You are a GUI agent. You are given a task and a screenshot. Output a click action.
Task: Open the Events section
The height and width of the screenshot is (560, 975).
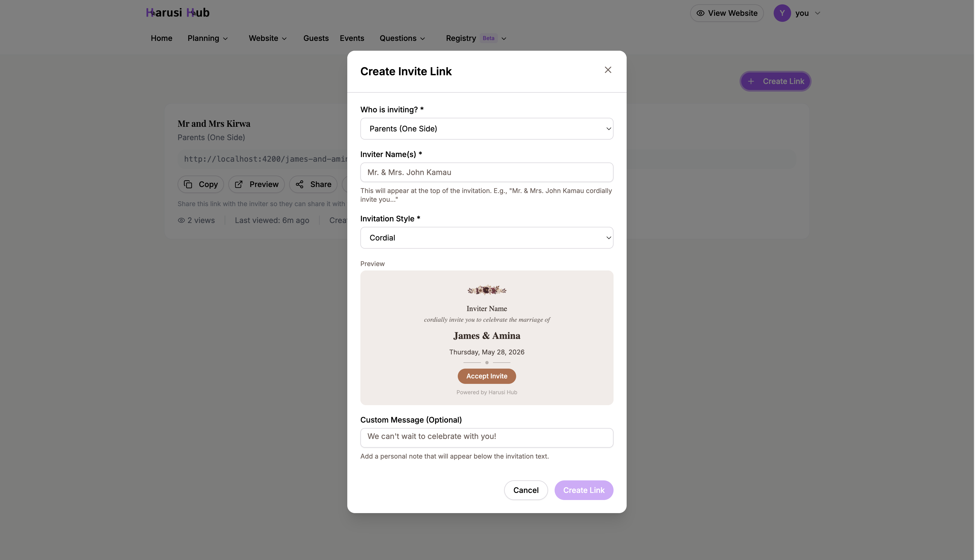click(x=352, y=38)
